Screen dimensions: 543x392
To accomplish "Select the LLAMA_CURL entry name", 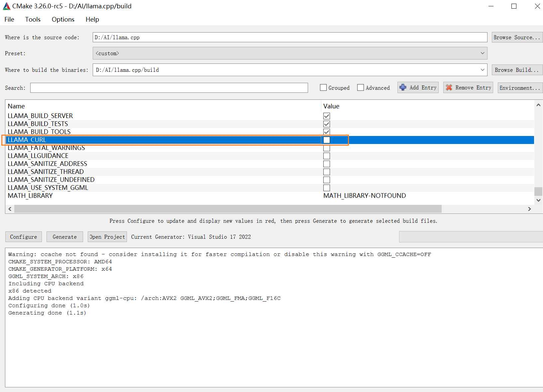I will (27, 140).
